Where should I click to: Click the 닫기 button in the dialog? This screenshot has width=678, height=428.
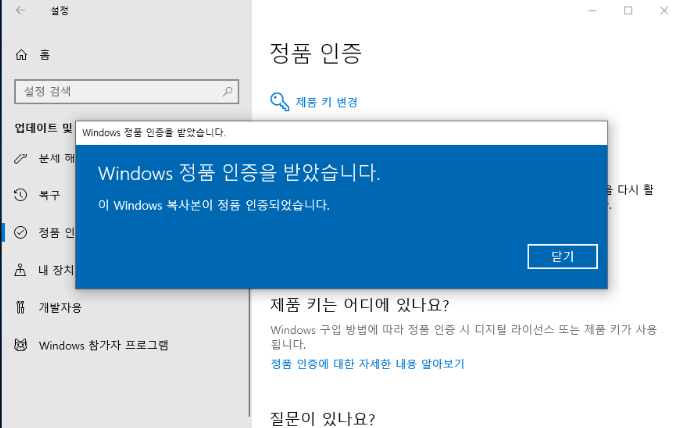click(562, 256)
